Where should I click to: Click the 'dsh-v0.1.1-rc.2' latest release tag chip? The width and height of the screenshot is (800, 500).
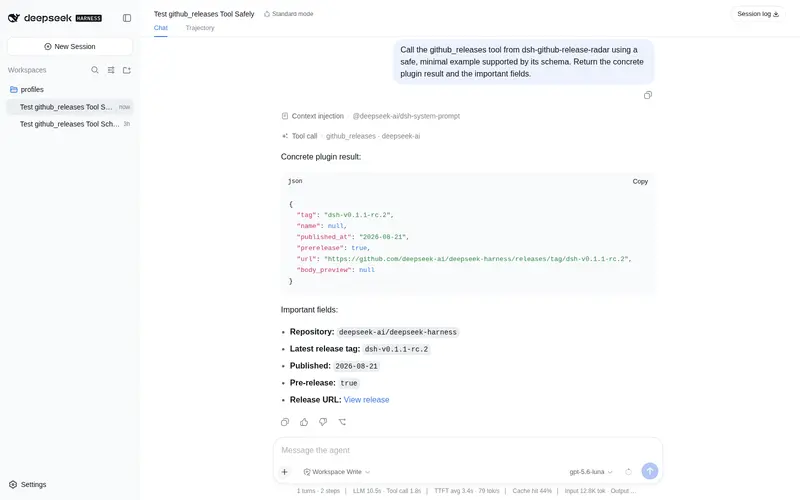coord(396,349)
